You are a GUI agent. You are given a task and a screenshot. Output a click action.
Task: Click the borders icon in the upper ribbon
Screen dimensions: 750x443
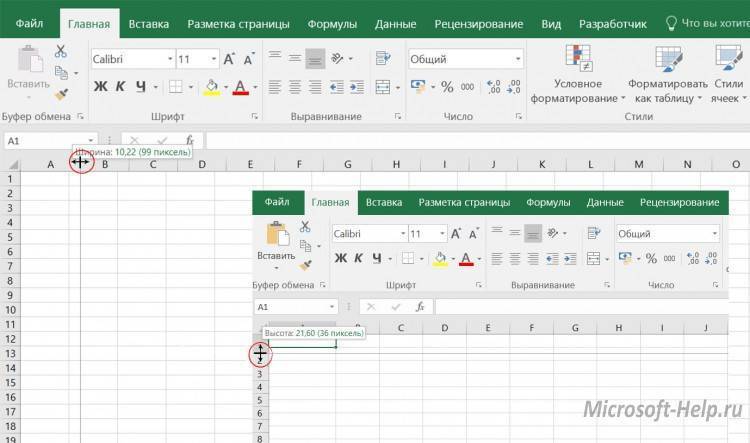[x=174, y=87]
